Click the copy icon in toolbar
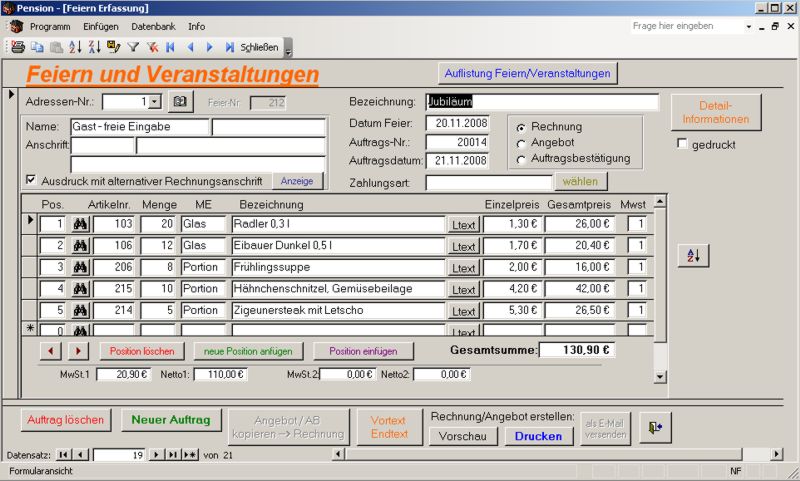Image resolution: width=800 pixels, height=481 pixels. pyautogui.click(x=37, y=47)
